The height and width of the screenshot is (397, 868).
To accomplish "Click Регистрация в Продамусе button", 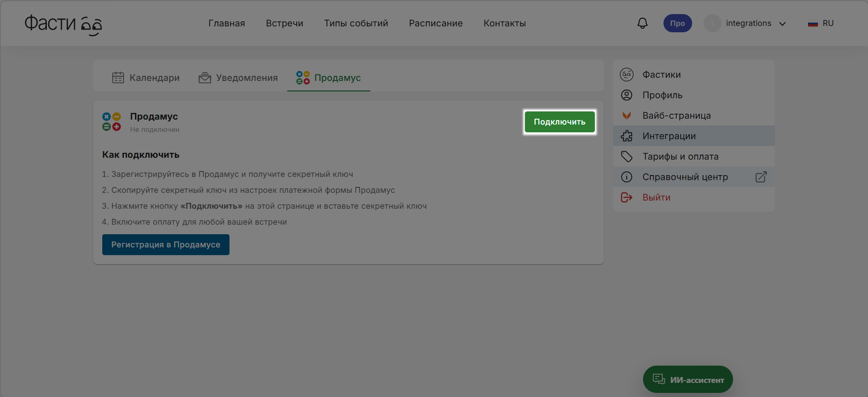I will pos(165,245).
